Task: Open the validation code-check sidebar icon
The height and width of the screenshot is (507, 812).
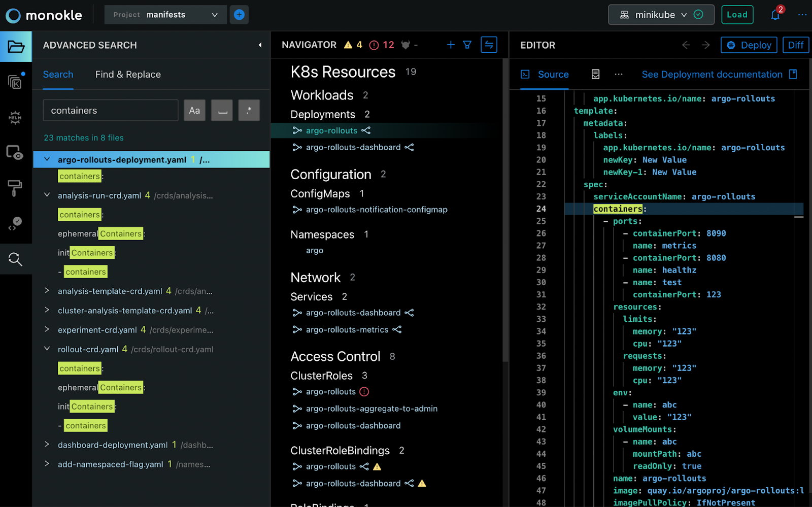Action: [15, 223]
